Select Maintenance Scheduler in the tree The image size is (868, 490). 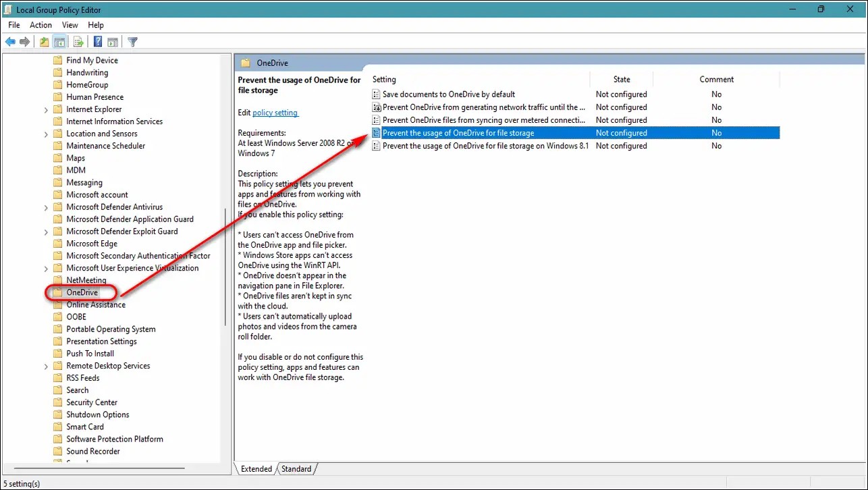(106, 146)
